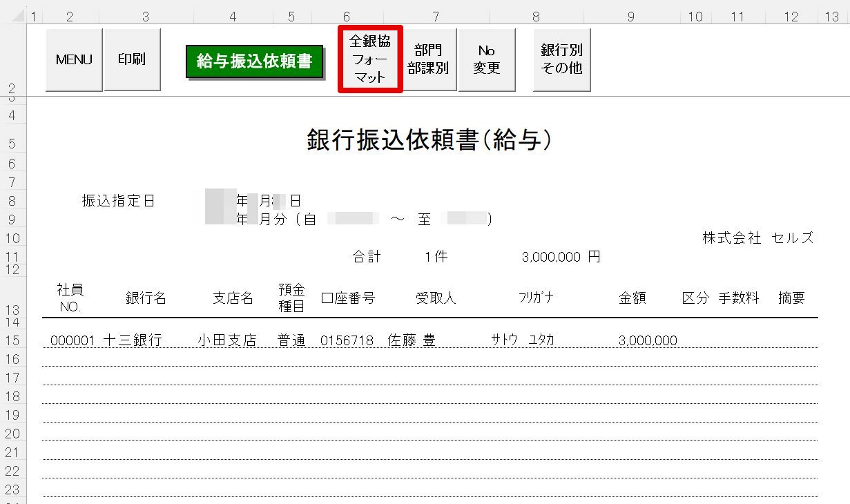Click the company name 株式会社 セルズ
This screenshot has width=850, height=504.
point(757,238)
